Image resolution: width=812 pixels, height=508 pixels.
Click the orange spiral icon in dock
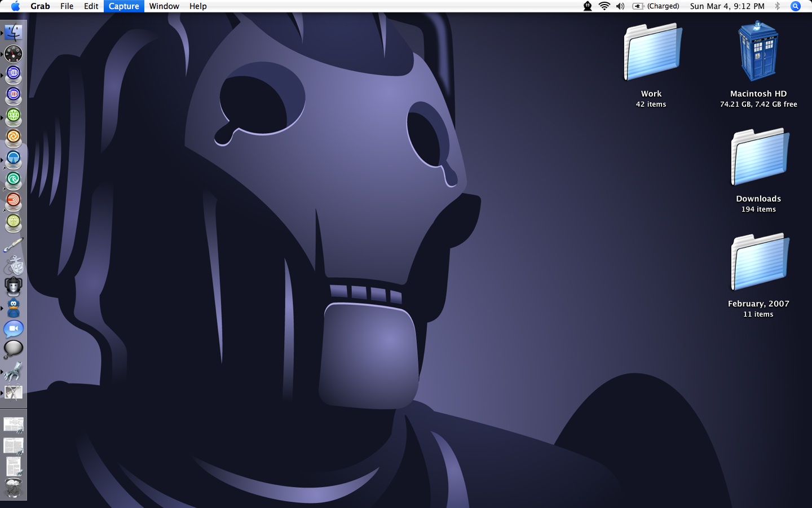14,137
